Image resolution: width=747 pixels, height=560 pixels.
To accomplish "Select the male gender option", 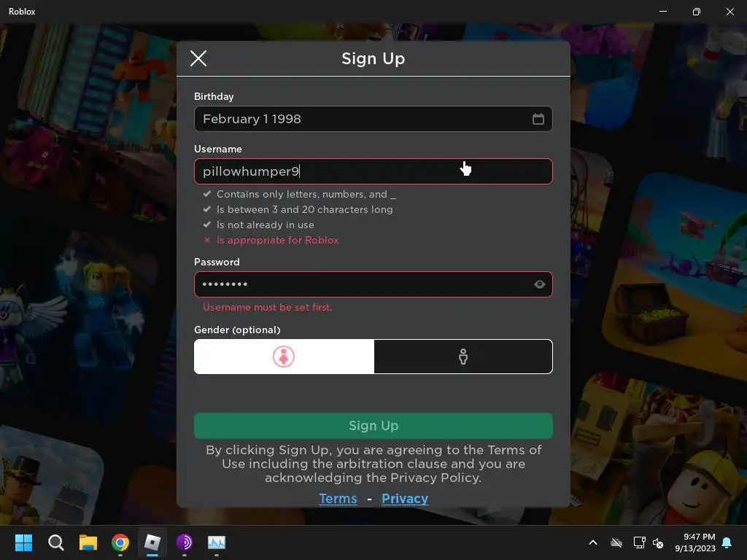I will [x=463, y=357].
